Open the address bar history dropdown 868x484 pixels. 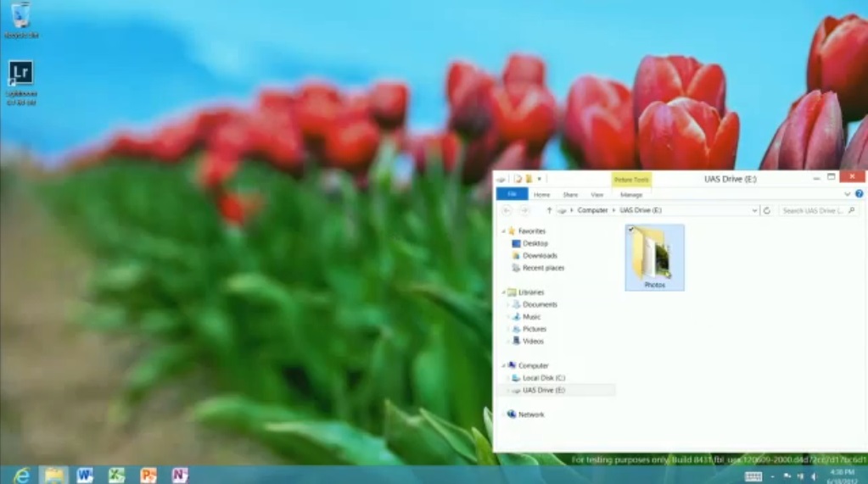[754, 210]
